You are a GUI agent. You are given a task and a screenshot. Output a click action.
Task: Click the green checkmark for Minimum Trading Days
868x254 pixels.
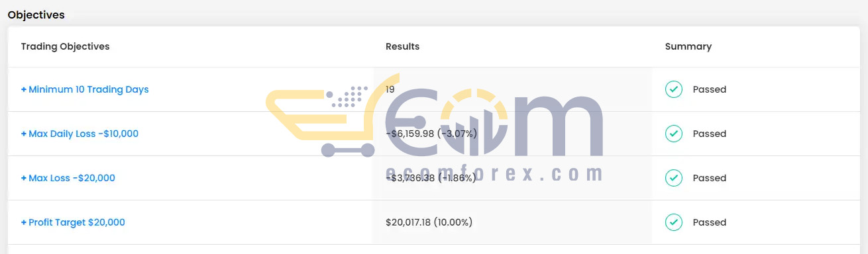click(x=674, y=89)
